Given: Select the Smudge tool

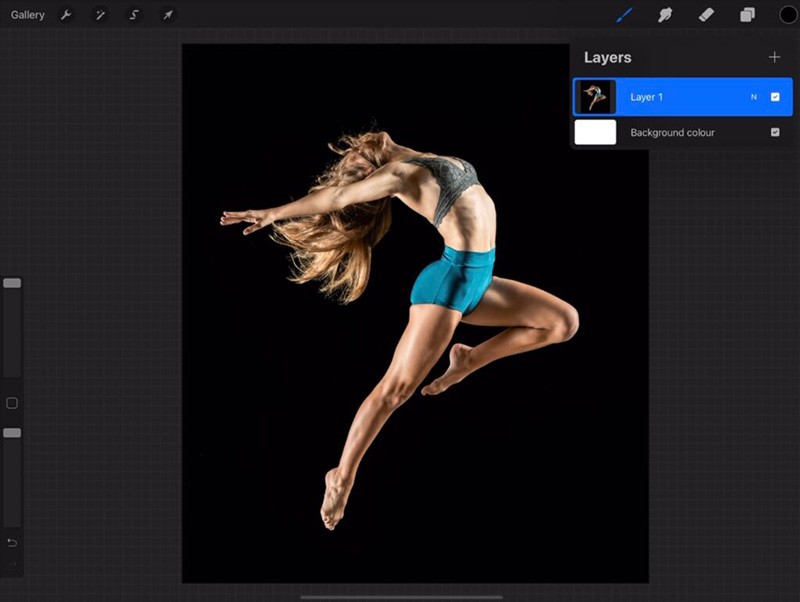Looking at the screenshot, I should click(663, 15).
